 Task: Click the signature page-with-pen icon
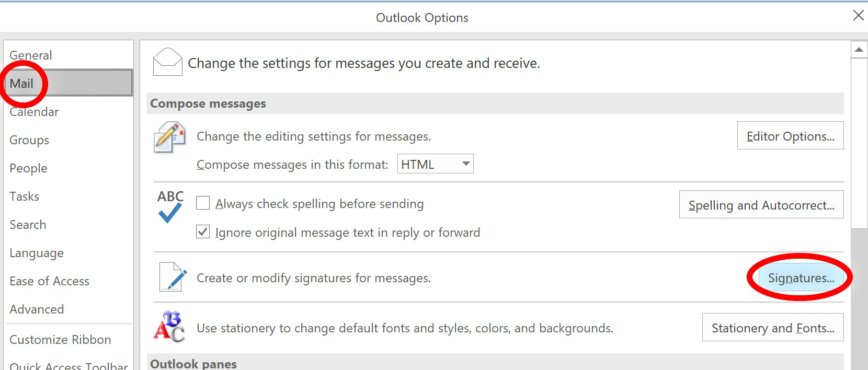click(x=173, y=277)
